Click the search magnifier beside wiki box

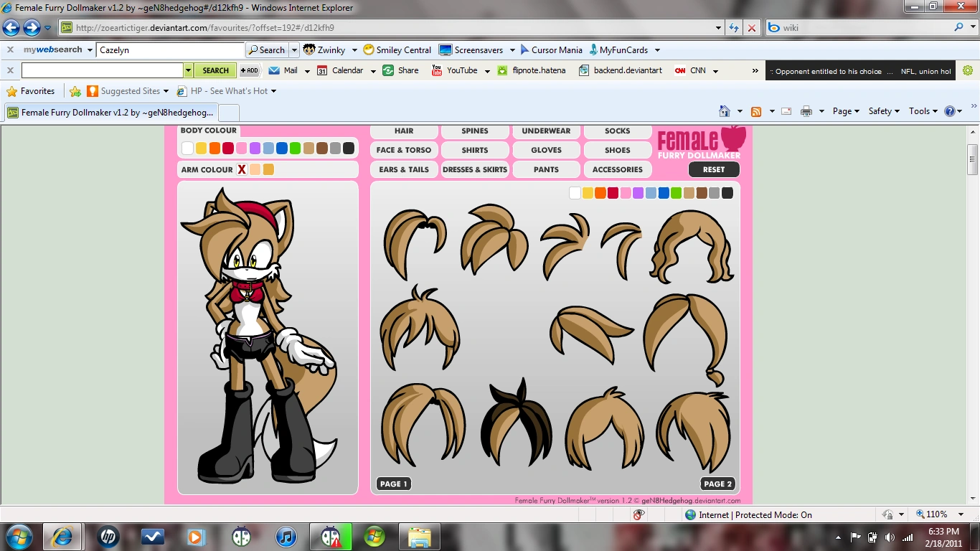tap(958, 27)
